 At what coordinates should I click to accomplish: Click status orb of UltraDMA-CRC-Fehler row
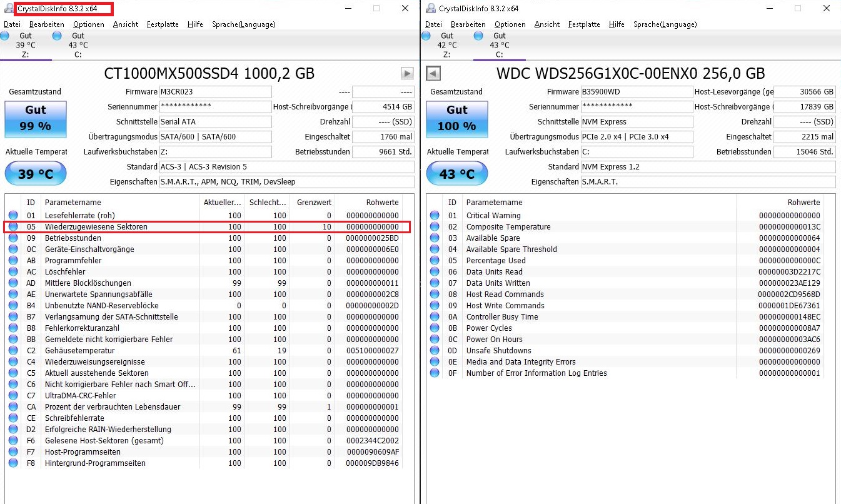tap(13, 396)
